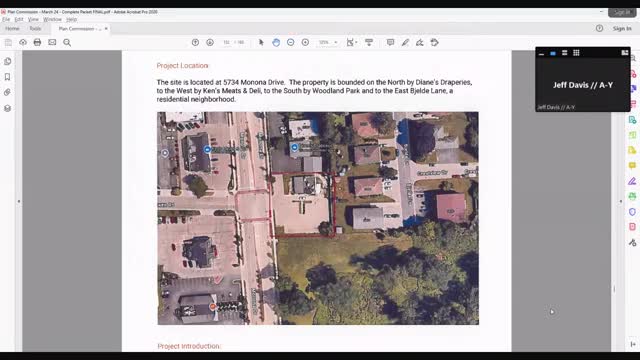
Task: Go to previous page arrow icon
Action: point(196,42)
